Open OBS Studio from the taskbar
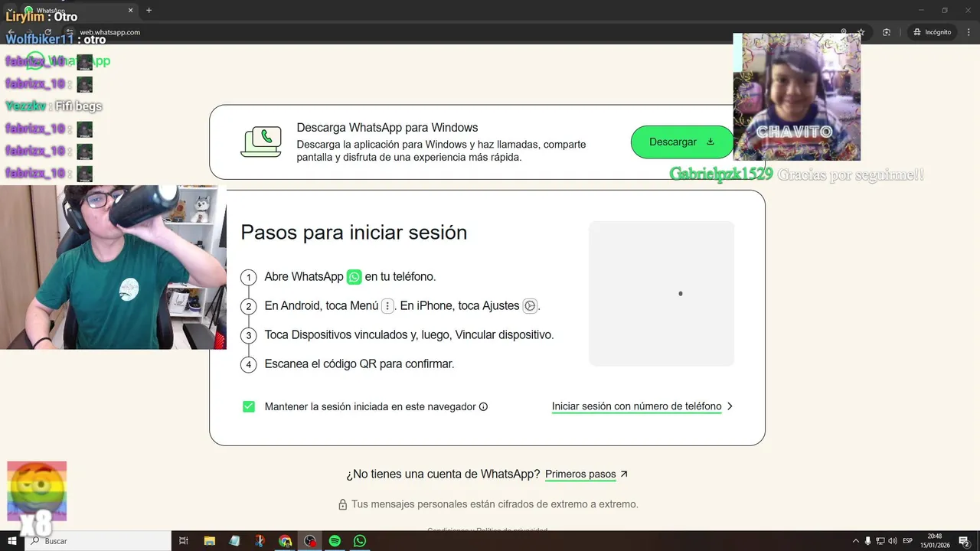 click(310, 541)
